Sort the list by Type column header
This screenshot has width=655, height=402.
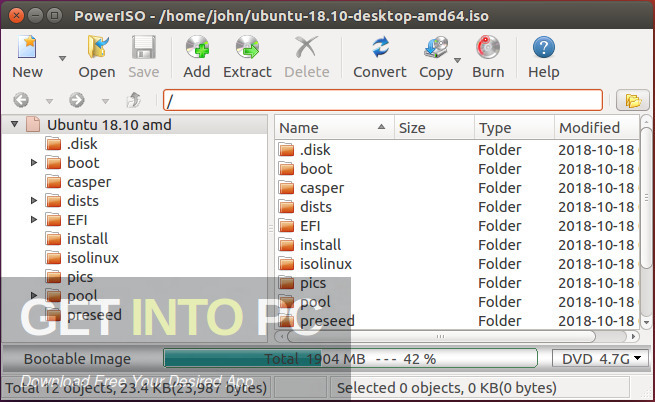point(514,127)
